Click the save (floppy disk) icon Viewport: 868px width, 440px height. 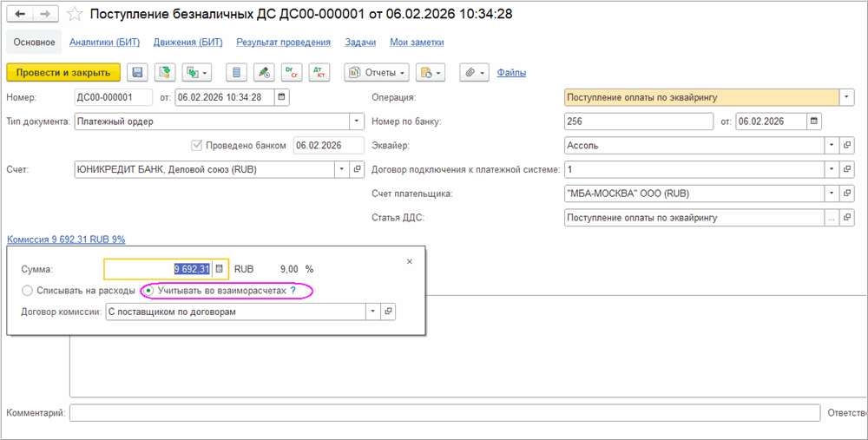(138, 73)
